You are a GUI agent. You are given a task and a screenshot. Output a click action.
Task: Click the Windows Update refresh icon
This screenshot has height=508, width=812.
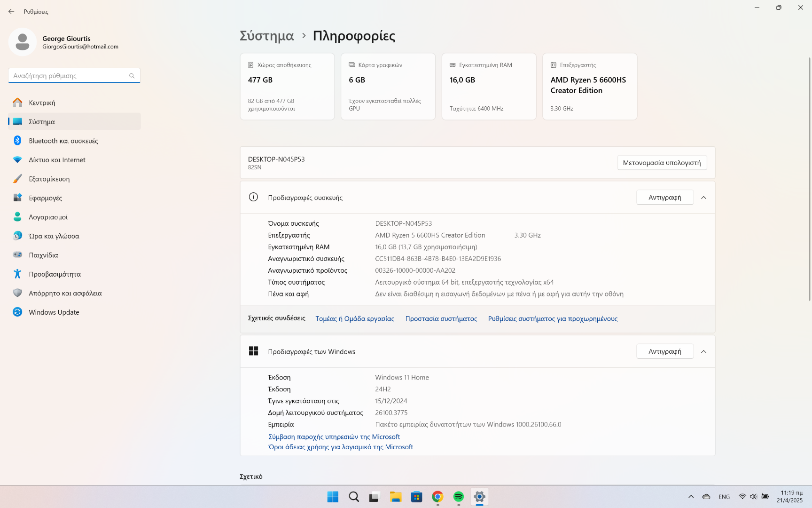17,312
